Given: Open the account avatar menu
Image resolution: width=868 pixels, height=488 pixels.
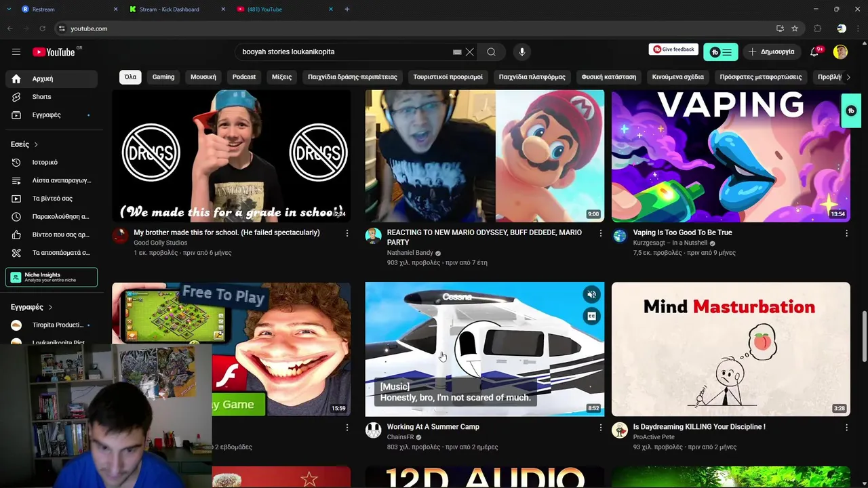Looking at the screenshot, I should coord(840,52).
